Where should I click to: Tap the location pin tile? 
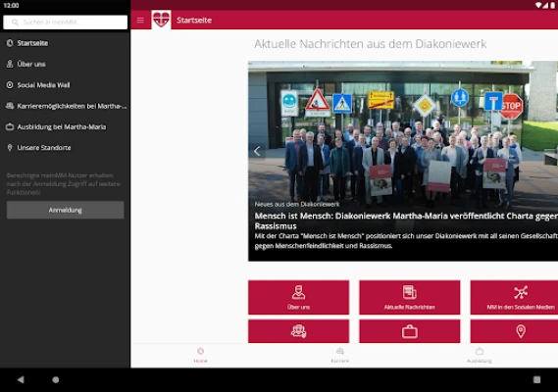[x=514, y=331]
